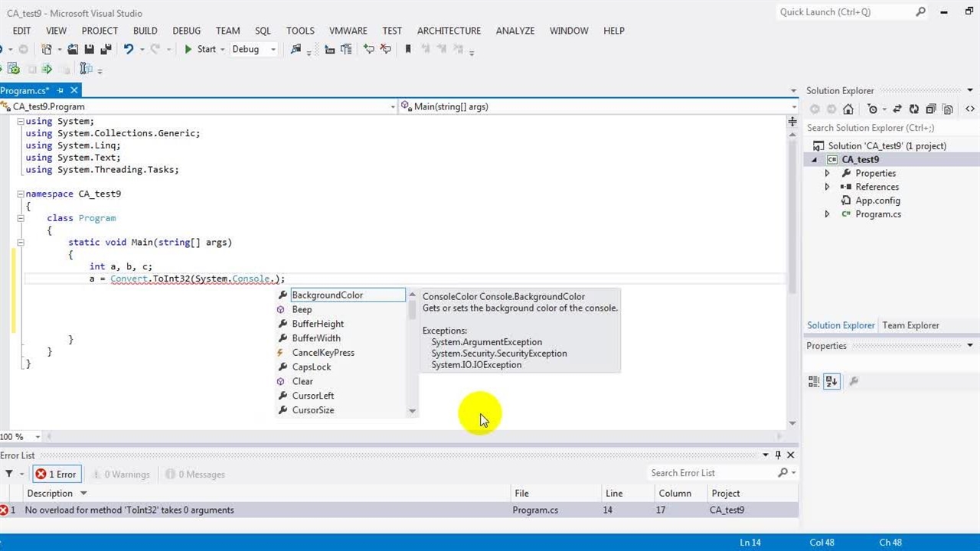This screenshot has height=551, width=980.
Task: Click the Comment out selected lines icon
Action: [x=369, y=49]
